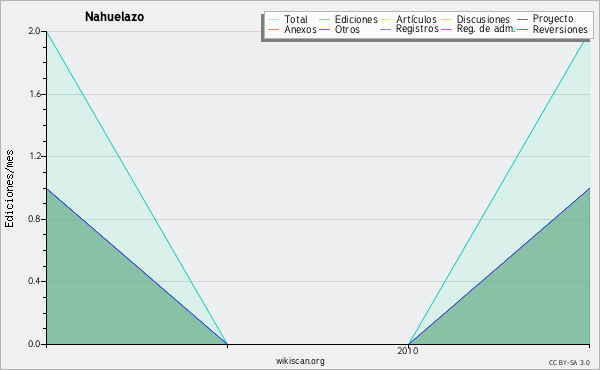Click the red Reversiones line swatch in legend
This screenshot has height=370, width=600.
coord(522,29)
